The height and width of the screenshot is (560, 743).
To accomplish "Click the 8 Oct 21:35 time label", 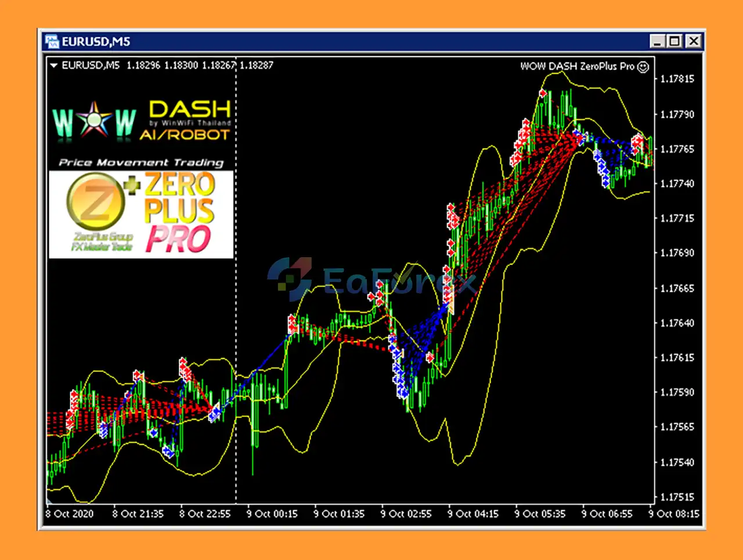I will [138, 514].
